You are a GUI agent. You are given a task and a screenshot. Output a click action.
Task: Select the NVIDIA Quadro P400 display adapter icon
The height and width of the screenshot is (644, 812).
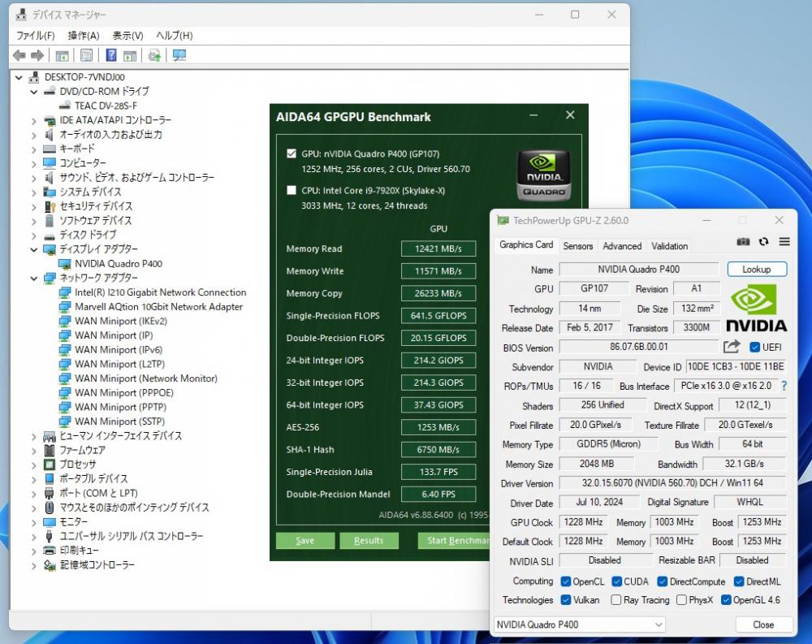pos(65,264)
